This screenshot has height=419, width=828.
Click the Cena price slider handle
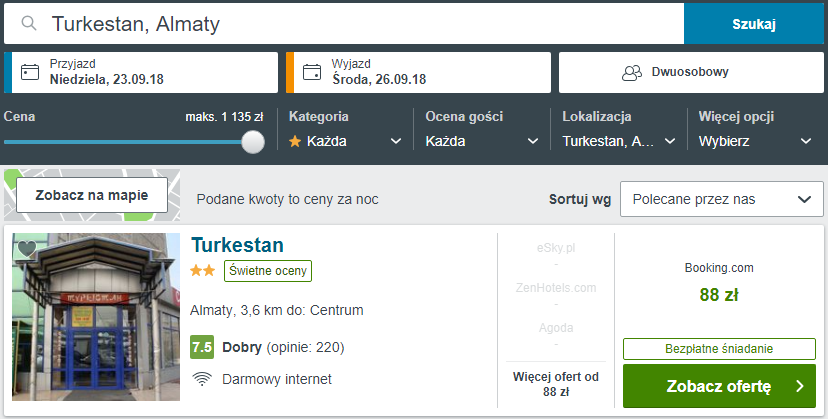253,142
